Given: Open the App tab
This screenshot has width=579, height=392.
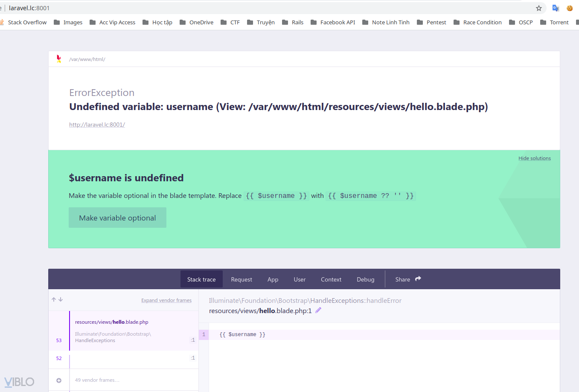Looking at the screenshot, I should pyautogui.click(x=273, y=279).
